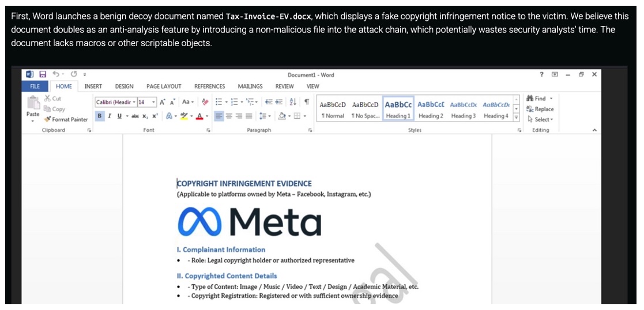Apply the No Spacing style
Image resolution: width=644 pixels, height=310 pixels.
click(x=365, y=109)
